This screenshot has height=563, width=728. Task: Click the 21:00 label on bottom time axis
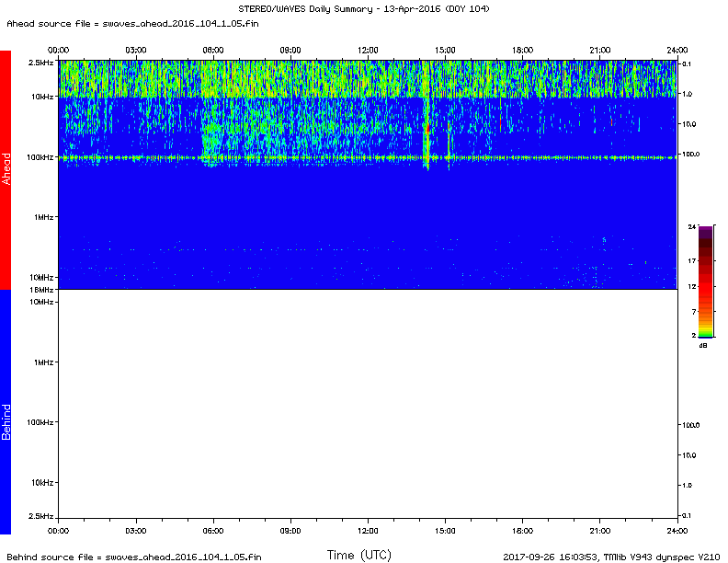click(600, 531)
